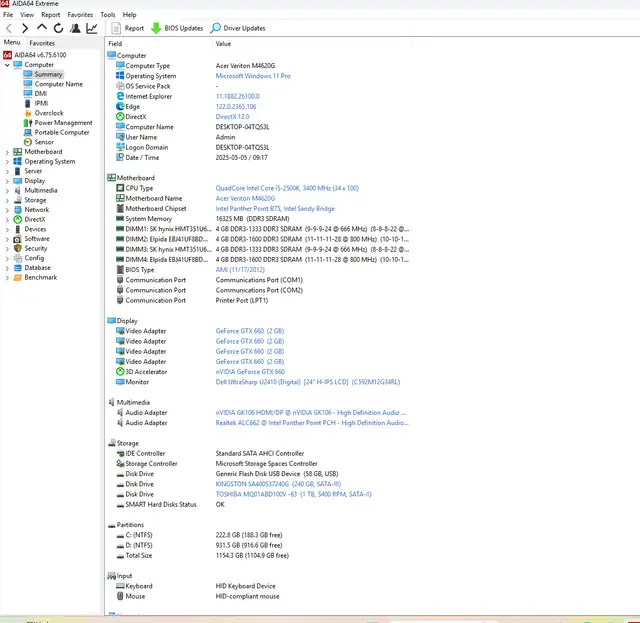Click the Overclock flame icon
The image size is (640, 623).
[x=28, y=113]
